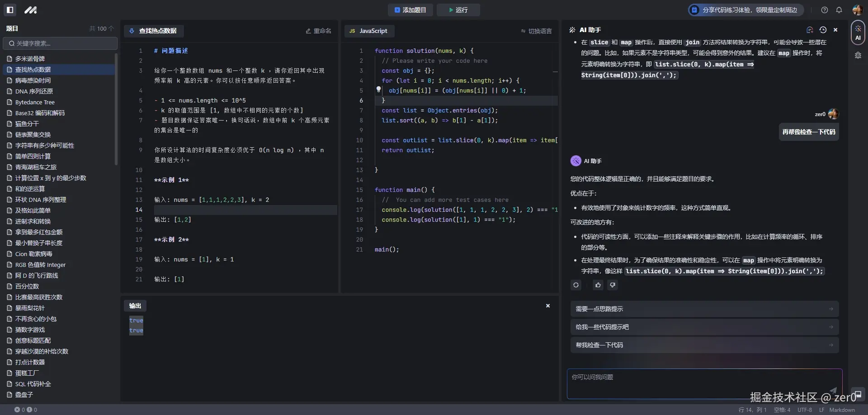Open the AI assistant badge on the right edge
868x415 pixels.
(859, 33)
